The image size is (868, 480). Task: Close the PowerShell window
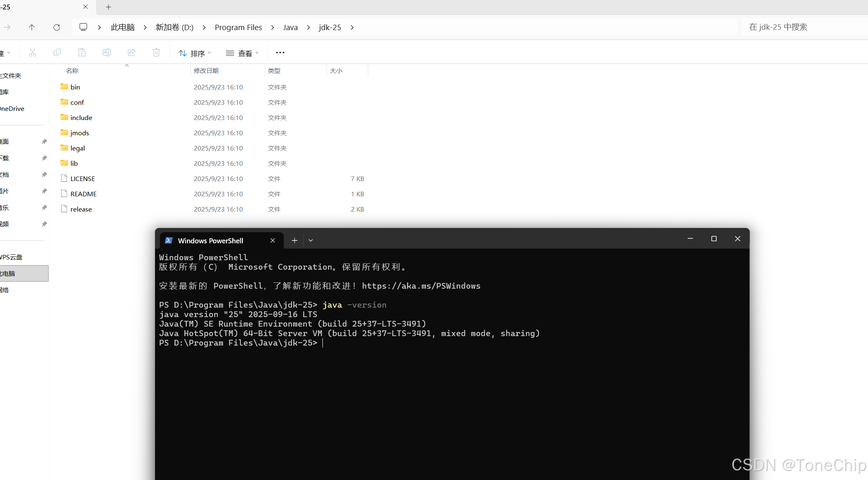(x=738, y=239)
